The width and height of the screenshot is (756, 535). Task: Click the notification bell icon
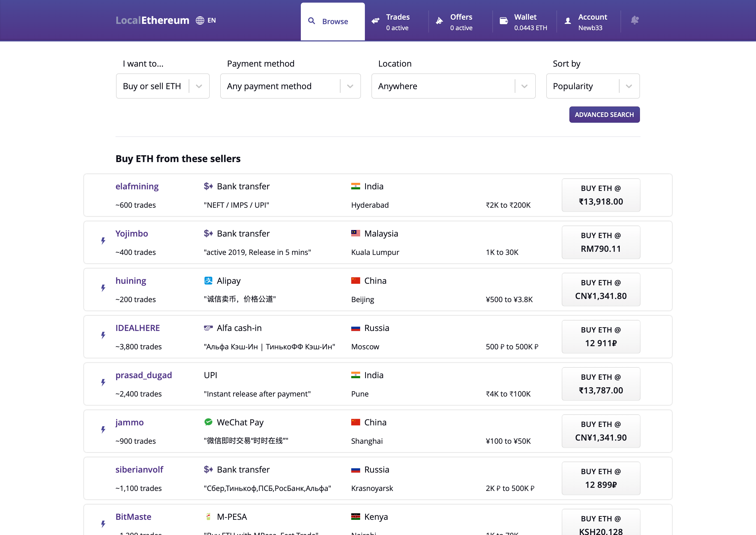tap(635, 20)
